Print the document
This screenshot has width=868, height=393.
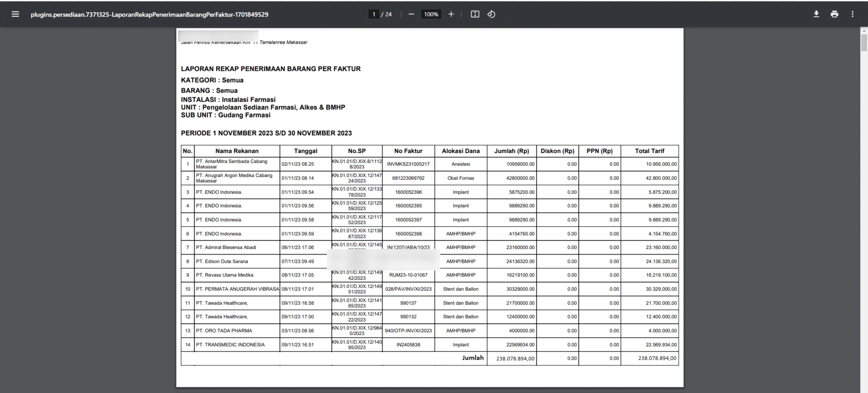(834, 14)
